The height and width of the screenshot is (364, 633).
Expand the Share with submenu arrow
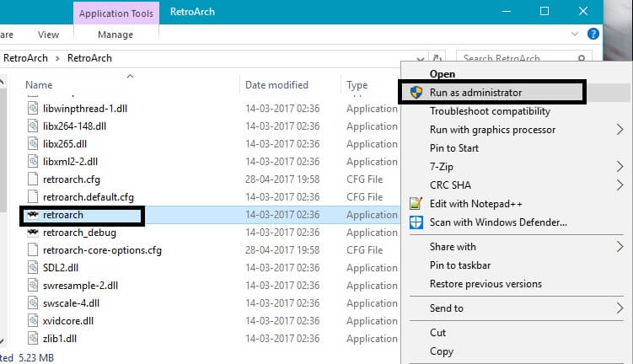click(620, 247)
